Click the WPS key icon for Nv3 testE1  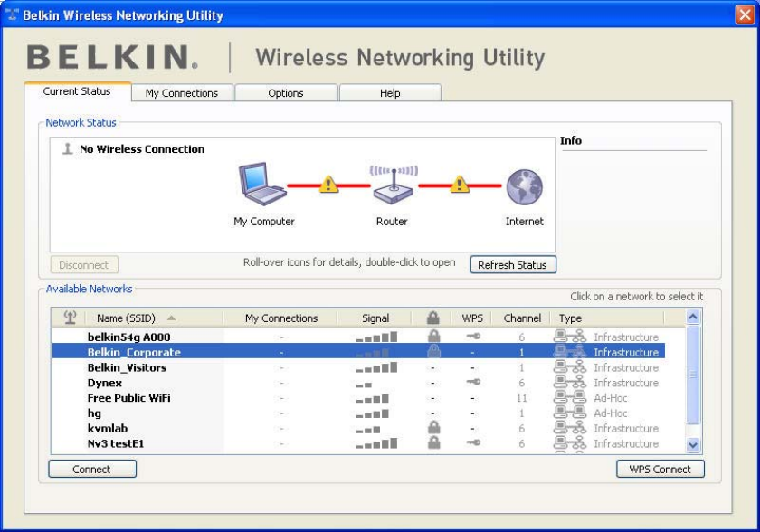473,442
